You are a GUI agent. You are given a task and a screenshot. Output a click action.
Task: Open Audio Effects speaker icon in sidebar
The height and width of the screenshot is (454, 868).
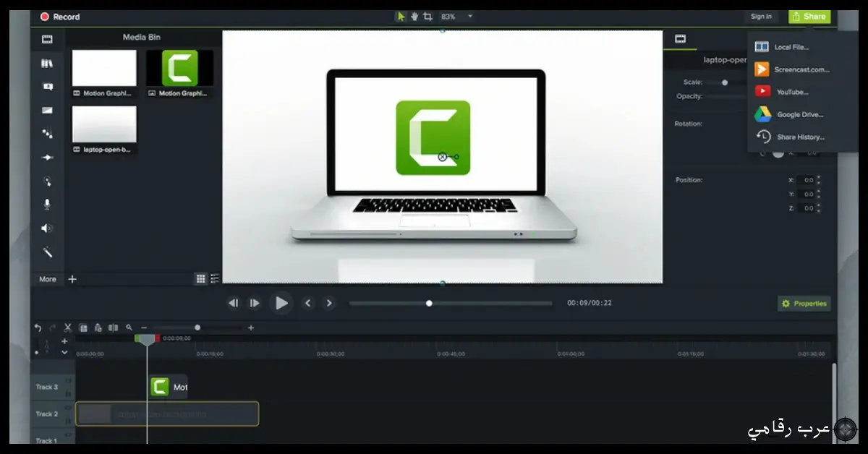point(47,228)
